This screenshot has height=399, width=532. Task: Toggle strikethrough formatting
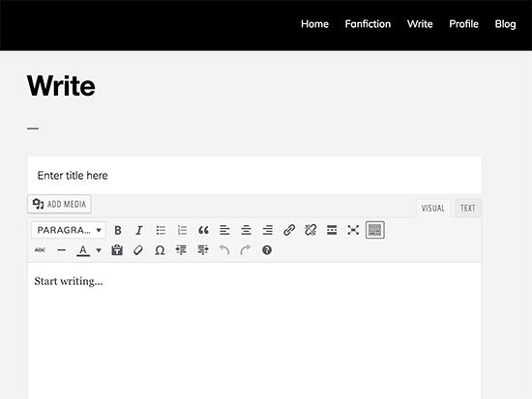40,250
